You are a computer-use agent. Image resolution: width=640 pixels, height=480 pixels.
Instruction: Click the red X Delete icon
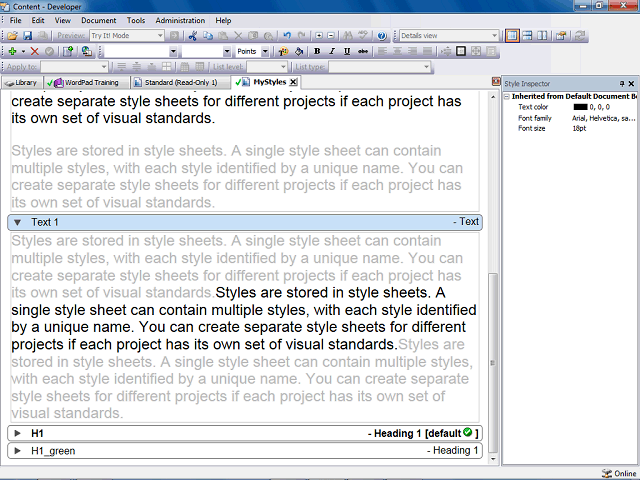35,51
